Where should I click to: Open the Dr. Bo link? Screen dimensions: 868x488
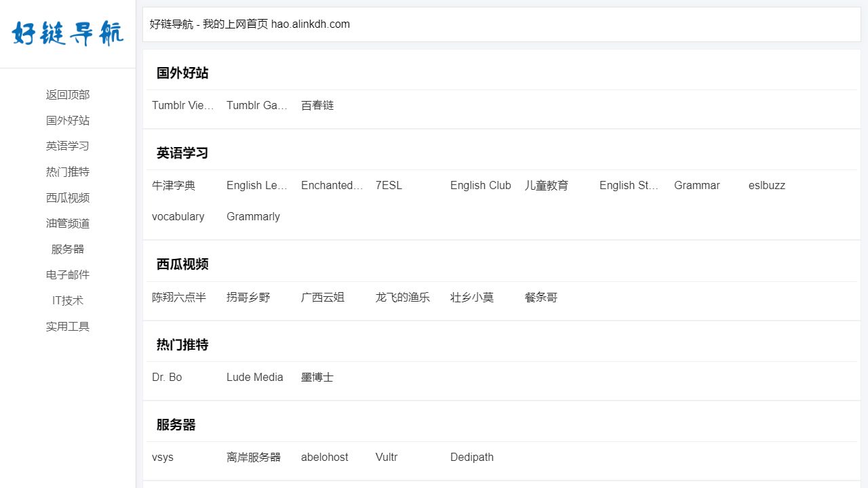point(167,378)
